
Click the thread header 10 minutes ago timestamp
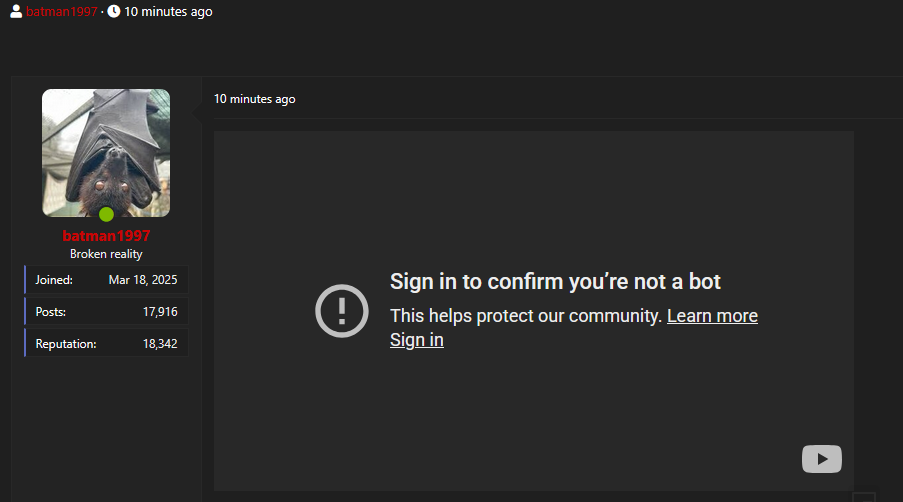tap(168, 12)
